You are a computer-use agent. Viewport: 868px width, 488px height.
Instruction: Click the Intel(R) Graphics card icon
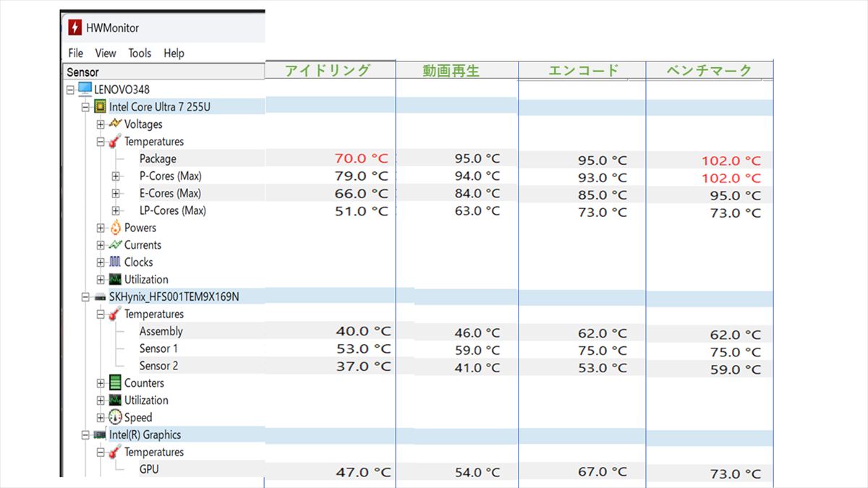pos(100,435)
